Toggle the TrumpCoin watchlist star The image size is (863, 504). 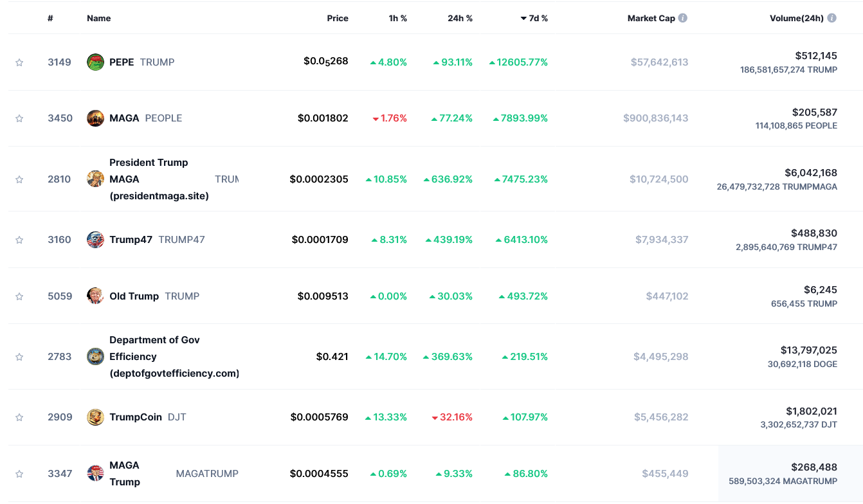click(19, 417)
